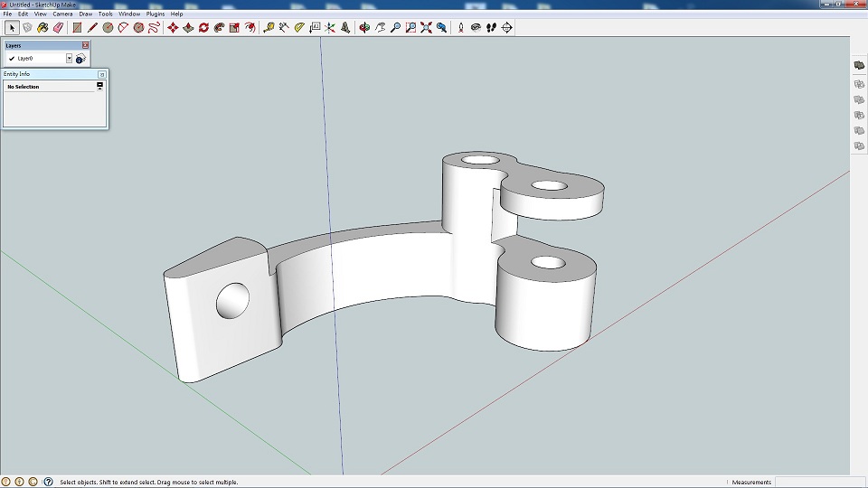The image size is (868, 488).
Task: Collapse the Entity Info window
Action: tap(102, 74)
